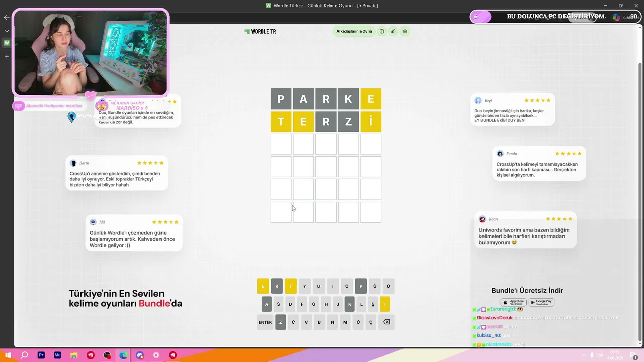Click the L key on the keyboard
The width and height of the screenshot is (644, 362).
coord(361,304)
